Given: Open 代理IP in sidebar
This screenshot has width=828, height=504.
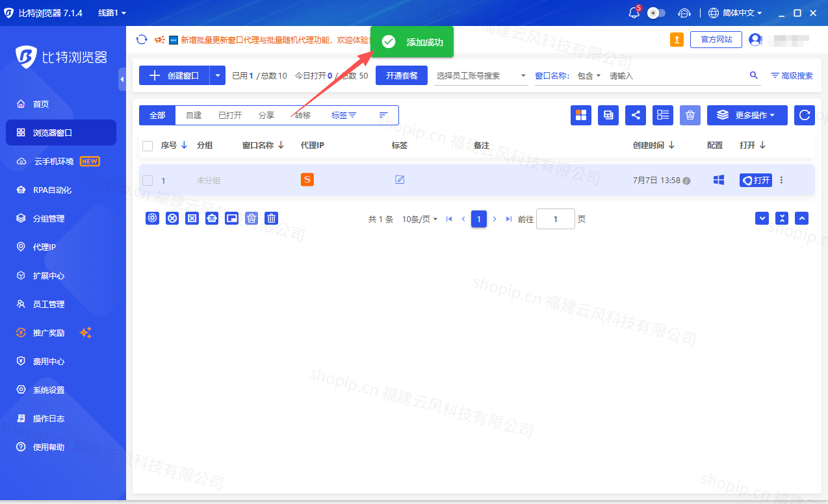Looking at the screenshot, I should coord(61,247).
